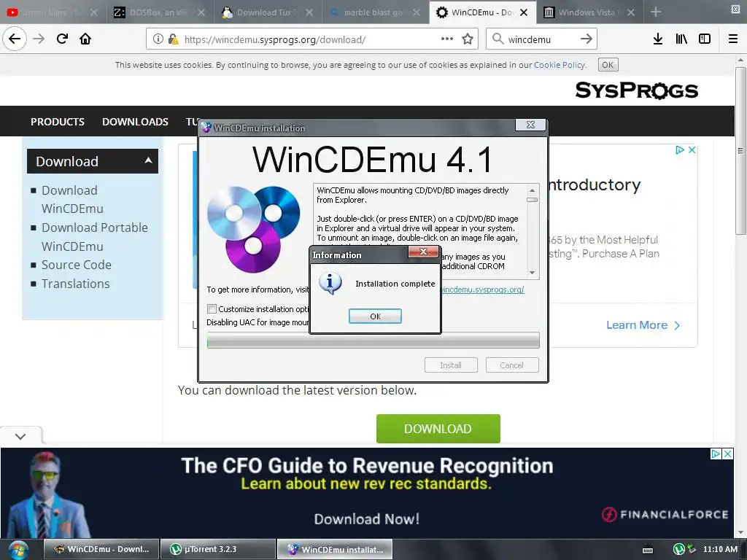Switch to the µTorrent 3.2.3 taskbar button
The image size is (747, 560).
pos(218,549)
